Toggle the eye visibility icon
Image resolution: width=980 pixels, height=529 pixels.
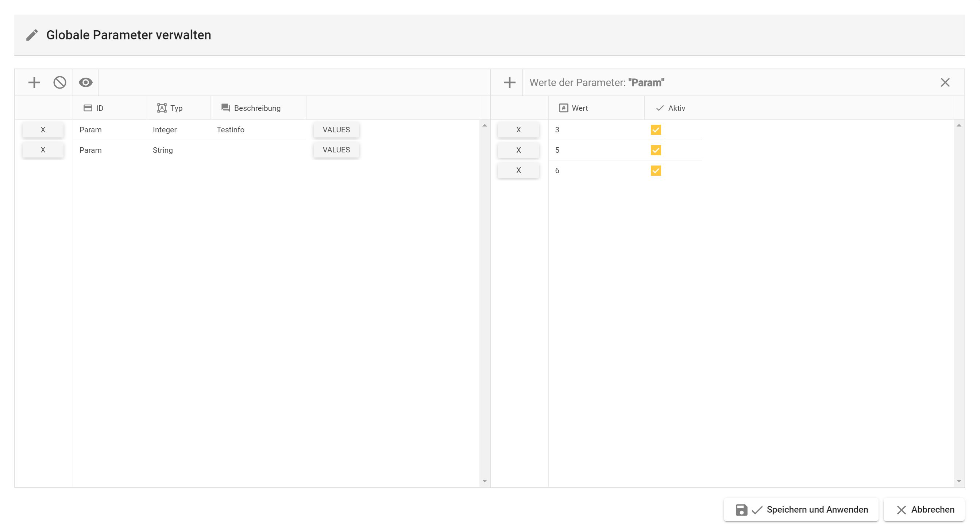coord(86,82)
